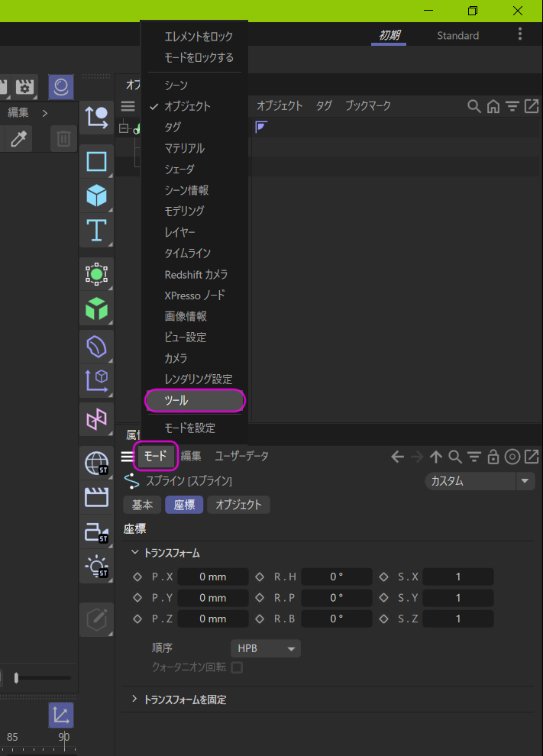The width and height of the screenshot is (543, 756).
Task: Click the trash delete icon
Action: coord(63,138)
